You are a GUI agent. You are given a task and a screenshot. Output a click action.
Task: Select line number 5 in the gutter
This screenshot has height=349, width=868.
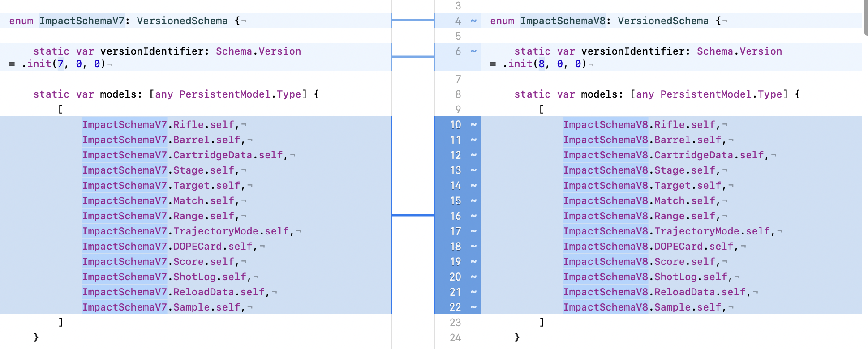[x=458, y=36]
